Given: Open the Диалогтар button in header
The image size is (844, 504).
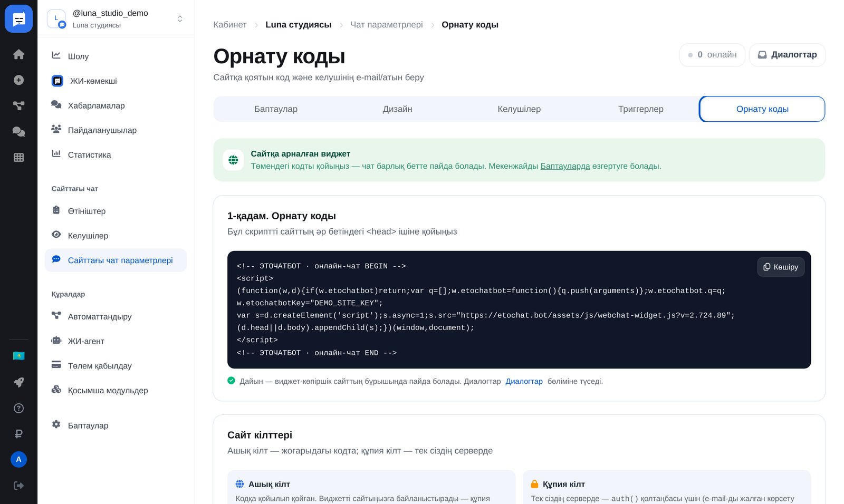Looking at the screenshot, I should tap(787, 55).
